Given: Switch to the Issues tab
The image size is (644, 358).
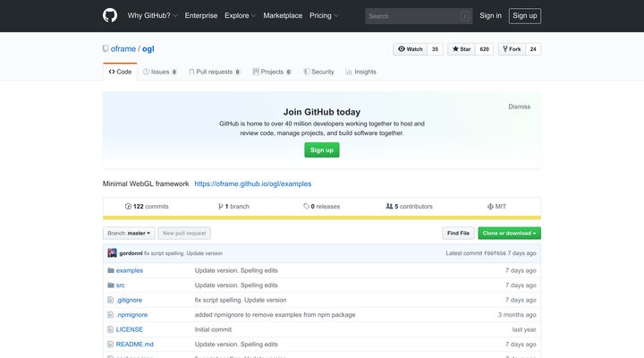Looking at the screenshot, I should pos(160,72).
